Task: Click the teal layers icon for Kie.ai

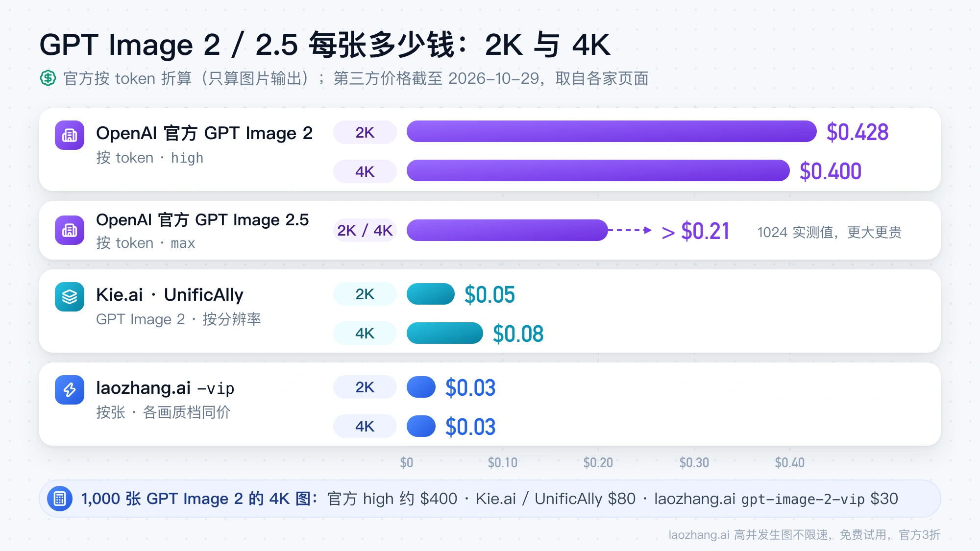Action: coord(70,297)
